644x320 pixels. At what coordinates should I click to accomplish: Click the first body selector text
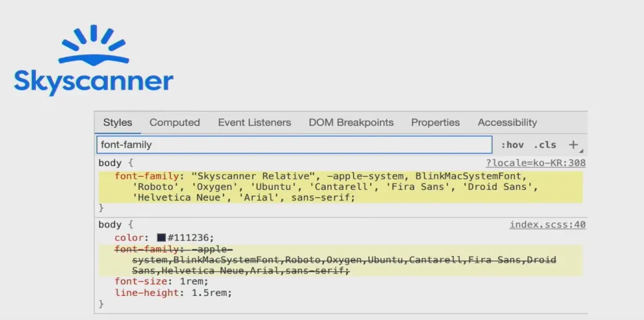click(110, 163)
